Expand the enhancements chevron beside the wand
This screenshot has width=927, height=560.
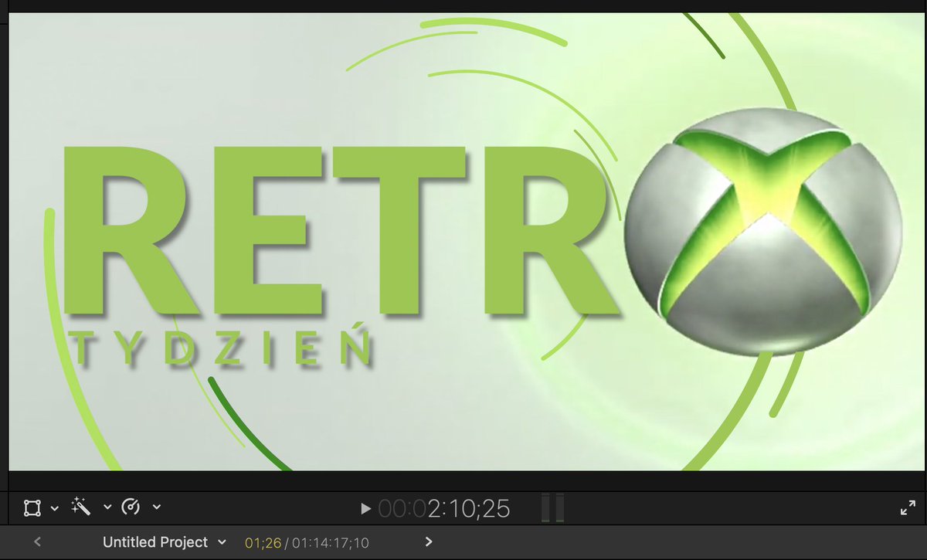coord(107,507)
